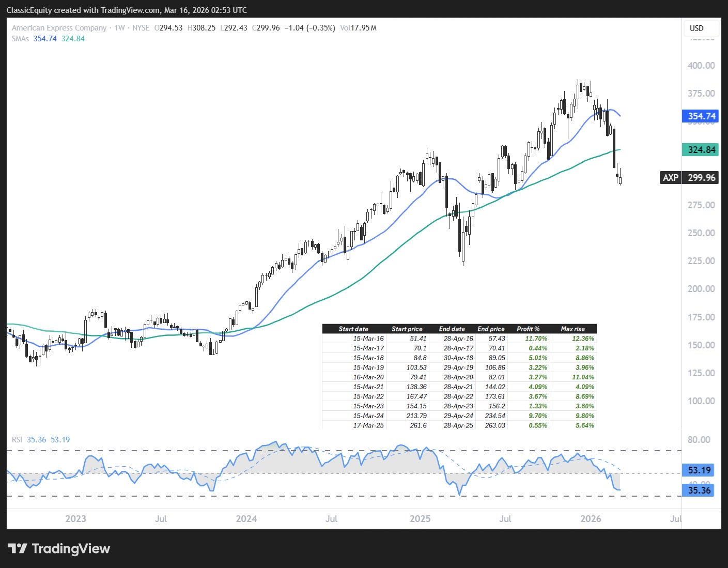
Task: Click the 2025 time axis label
Action: (x=420, y=518)
